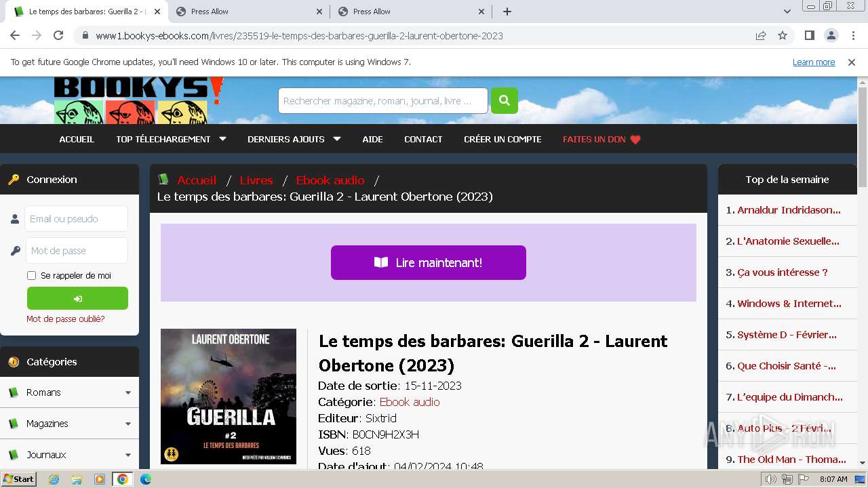Image resolution: width=868 pixels, height=488 pixels.
Task: Click the Mot de passe field
Action: (77, 251)
